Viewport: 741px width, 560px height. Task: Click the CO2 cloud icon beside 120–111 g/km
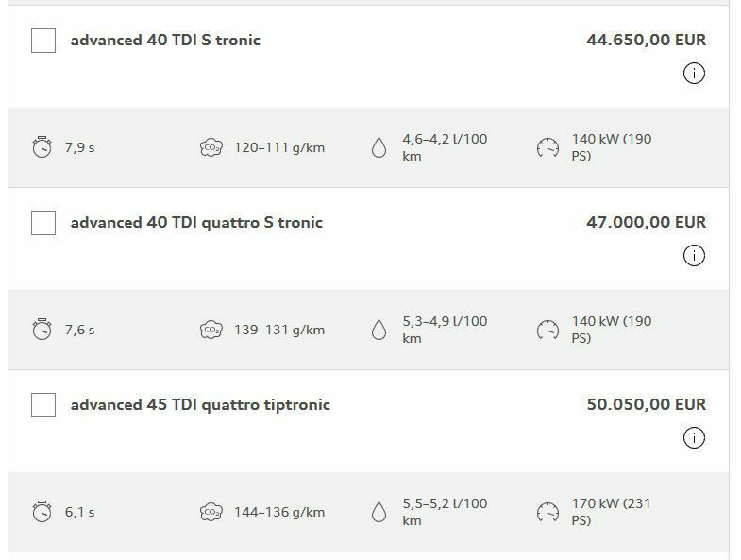[x=211, y=147]
